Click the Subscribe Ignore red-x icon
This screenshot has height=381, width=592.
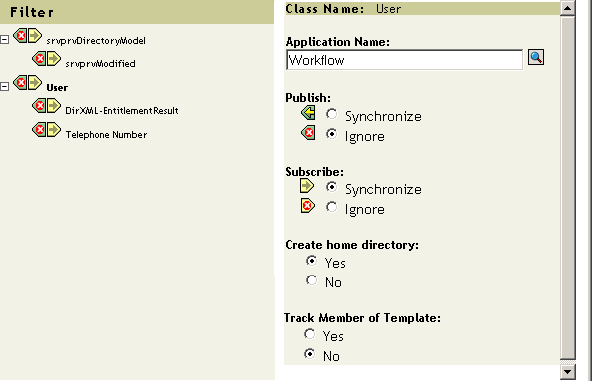pos(308,206)
